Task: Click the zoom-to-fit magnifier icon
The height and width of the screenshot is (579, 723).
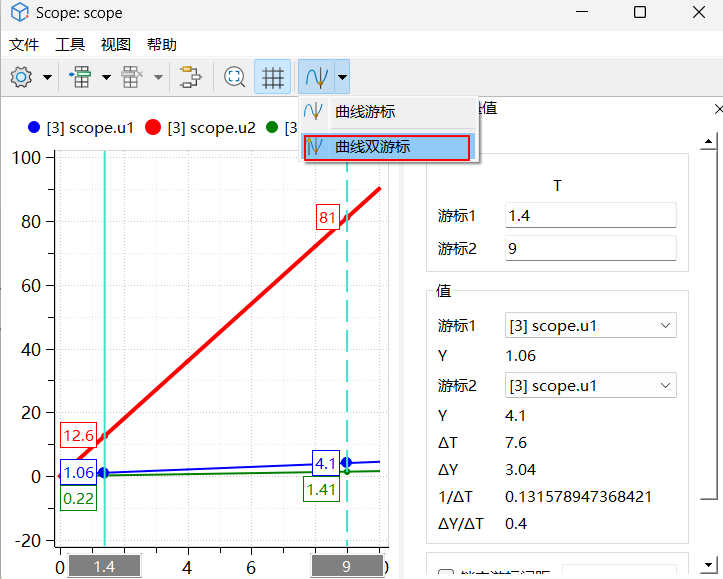Action: click(x=235, y=77)
